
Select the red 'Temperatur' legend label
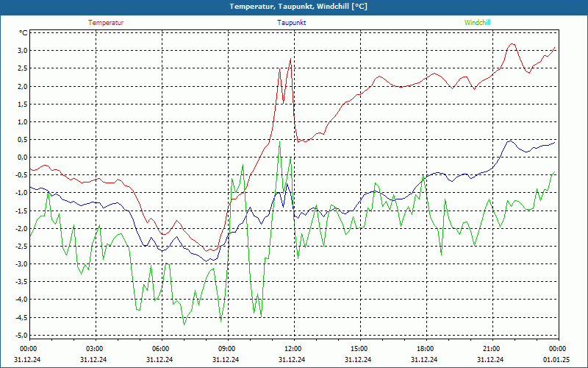(x=106, y=23)
